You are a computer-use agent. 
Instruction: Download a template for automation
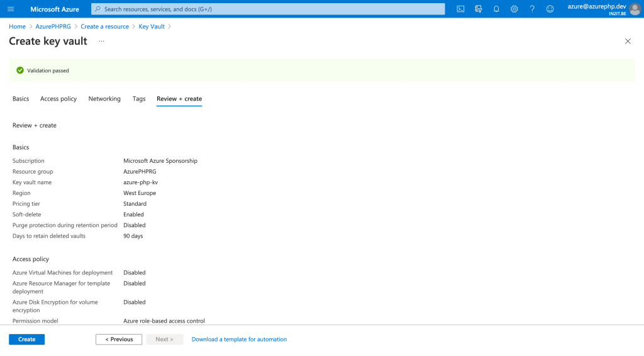point(239,339)
